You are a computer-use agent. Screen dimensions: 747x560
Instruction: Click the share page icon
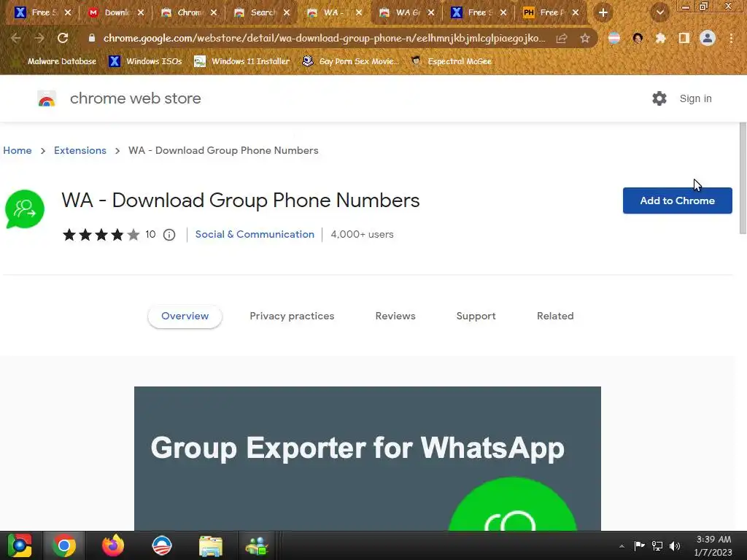(562, 39)
